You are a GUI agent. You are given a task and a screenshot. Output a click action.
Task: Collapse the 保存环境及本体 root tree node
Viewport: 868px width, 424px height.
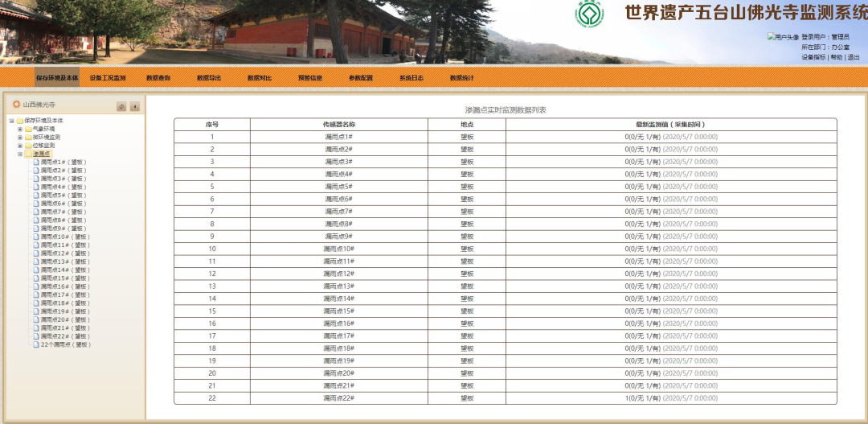(x=11, y=121)
